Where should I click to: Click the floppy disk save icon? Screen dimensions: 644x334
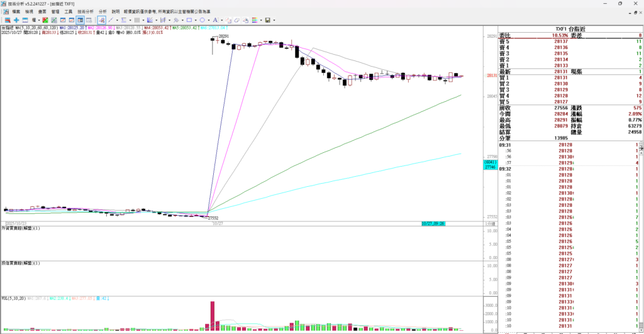click(267, 20)
